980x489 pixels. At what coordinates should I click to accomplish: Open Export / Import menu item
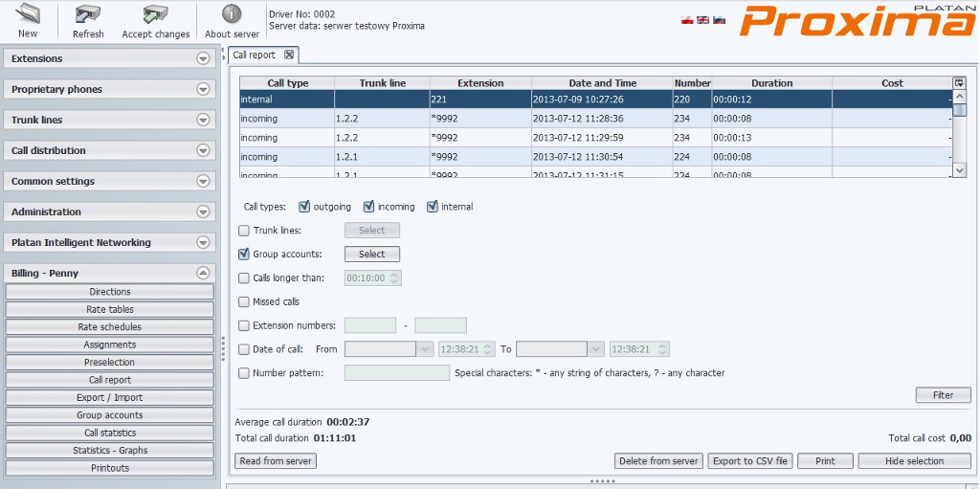point(110,397)
